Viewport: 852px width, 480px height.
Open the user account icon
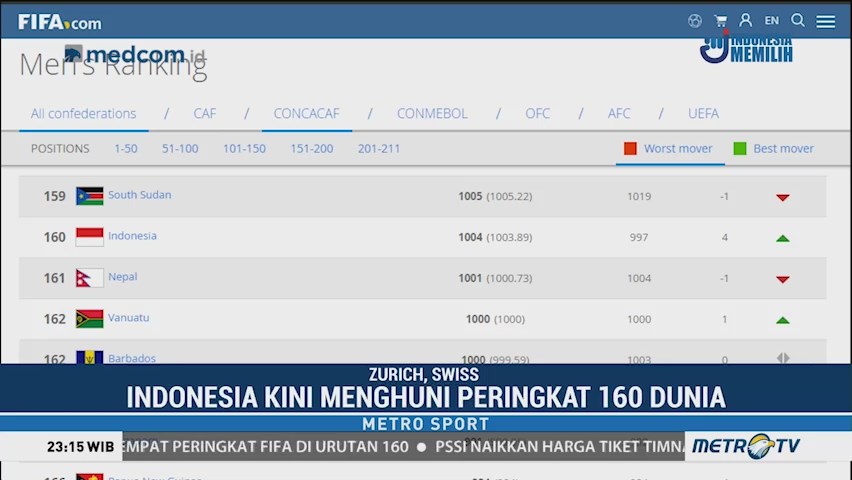coord(746,21)
